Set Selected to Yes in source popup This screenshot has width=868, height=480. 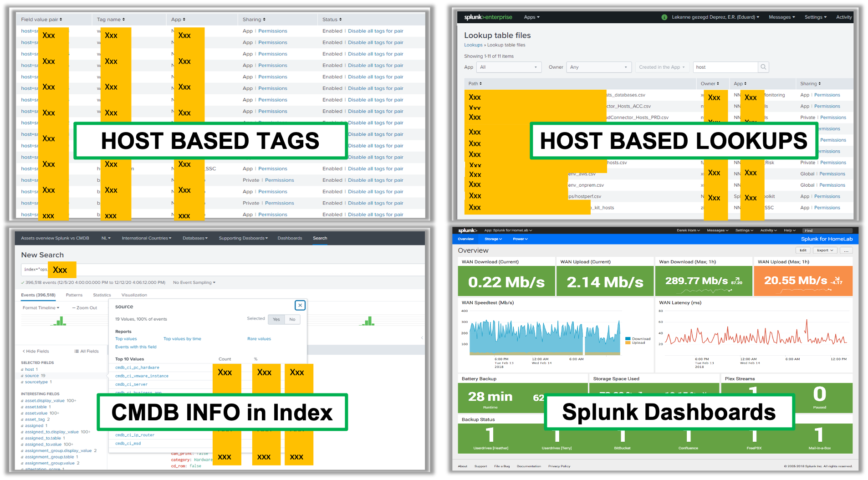click(x=276, y=319)
